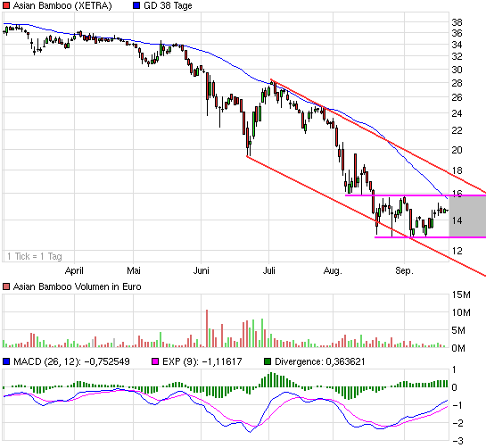Viewport: 486px width, 448px height.
Task: Click the 'Divergence: 0,363621' text
Action: [320, 361]
